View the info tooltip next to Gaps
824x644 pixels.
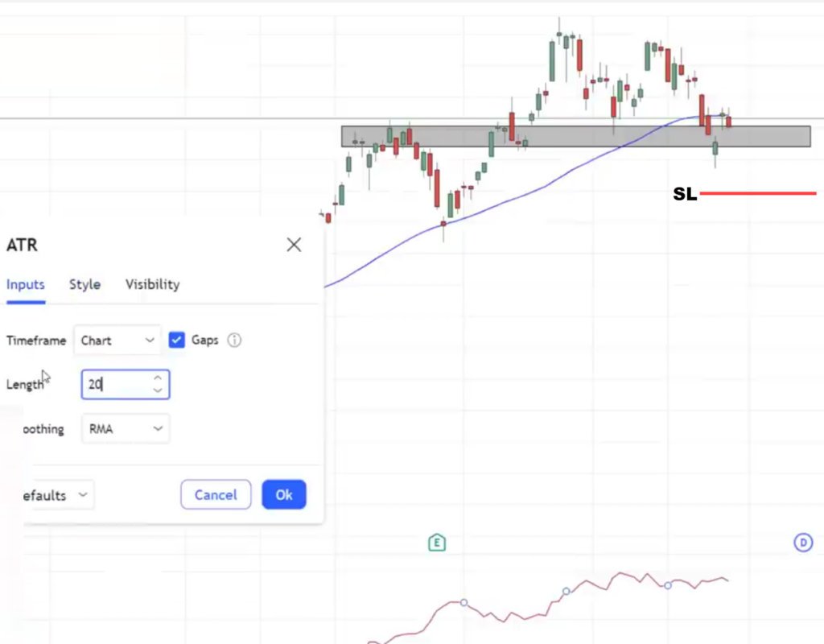pos(233,341)
